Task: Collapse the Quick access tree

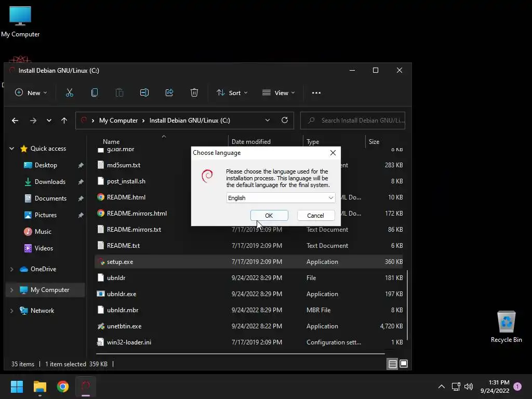Action: tap(11, 148)
